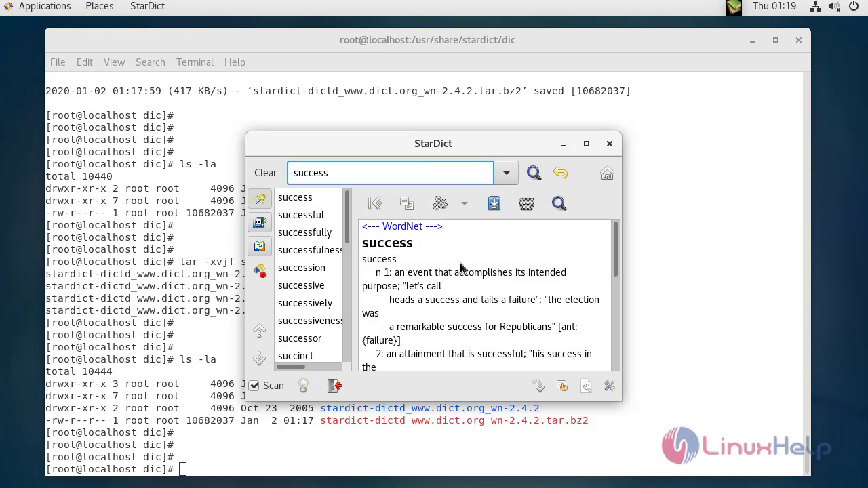Click the terminal prompt cursor on last line
The height and width of the screenshot is (488, 868).
[x=182, y=469]
